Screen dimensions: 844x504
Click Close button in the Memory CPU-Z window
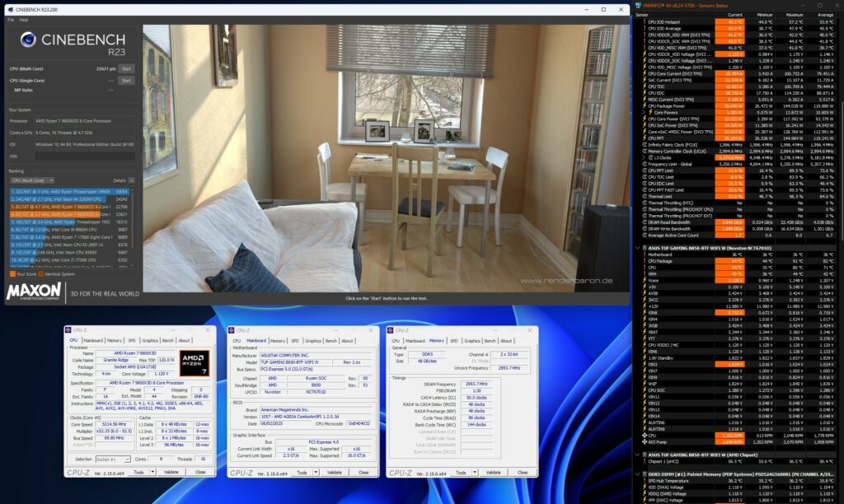click(x=523, y=472)
